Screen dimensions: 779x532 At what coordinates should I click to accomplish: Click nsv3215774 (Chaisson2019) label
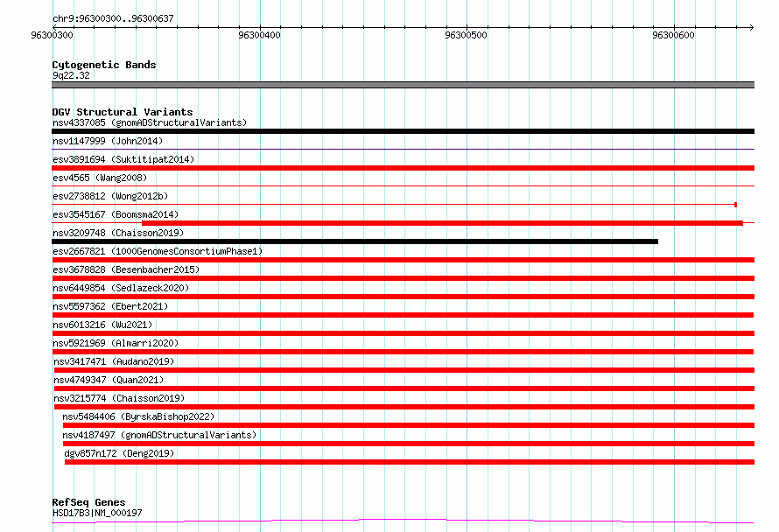(x=119, y=398)
